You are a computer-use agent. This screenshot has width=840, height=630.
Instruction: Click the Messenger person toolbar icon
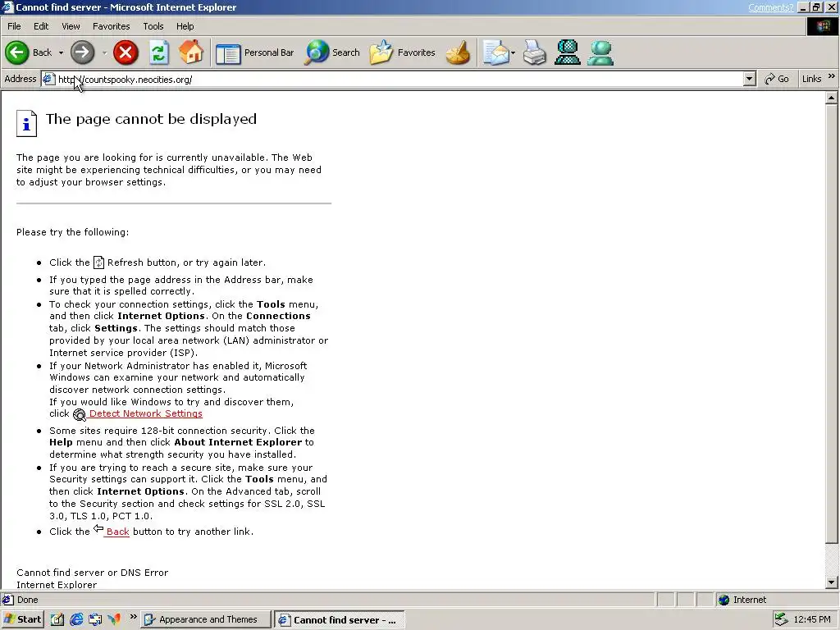[600, 52]
